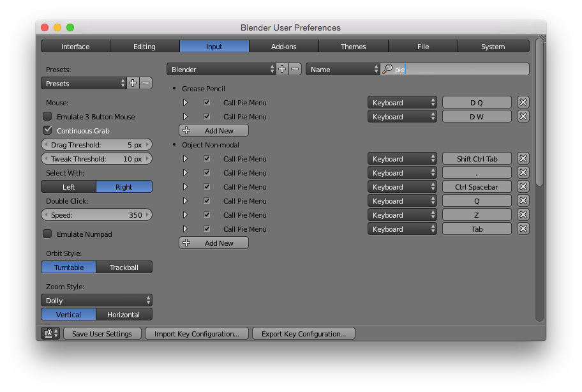Click the search magnifier icon
The height and width of the screenshot is (392, 582).
[x=387, y=69]
